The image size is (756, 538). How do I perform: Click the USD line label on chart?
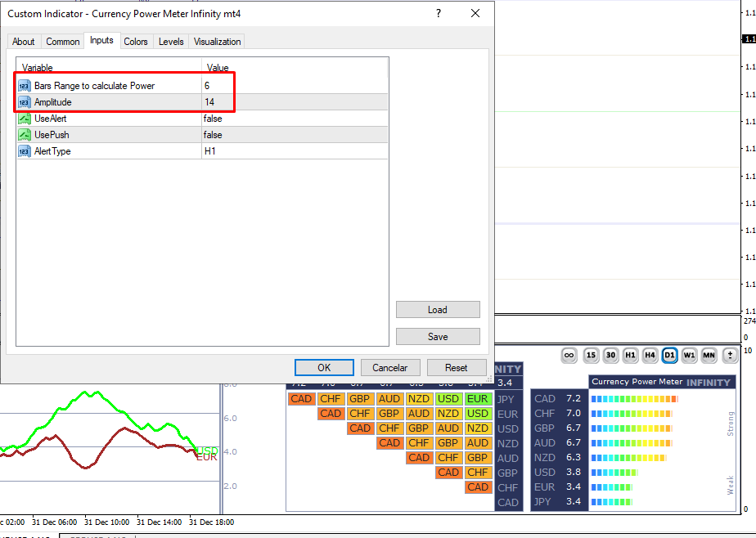tap(207, 451)
